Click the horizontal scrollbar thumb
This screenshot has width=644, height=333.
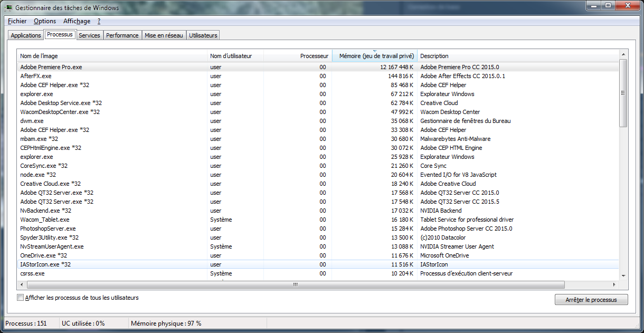click(296, 284)
